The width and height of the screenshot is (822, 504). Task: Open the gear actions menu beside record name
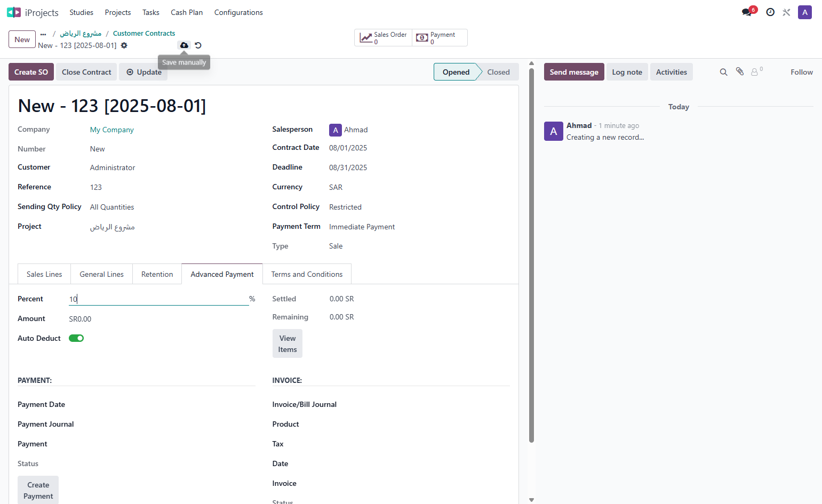[124, 45]
